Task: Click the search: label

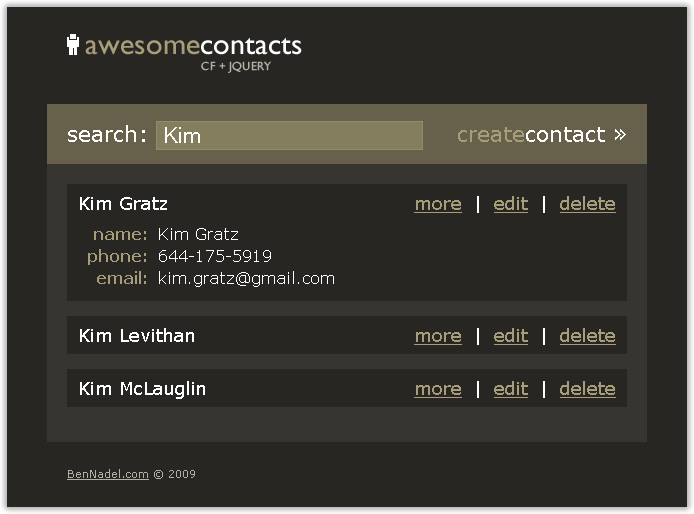Action: coord(107,135)
